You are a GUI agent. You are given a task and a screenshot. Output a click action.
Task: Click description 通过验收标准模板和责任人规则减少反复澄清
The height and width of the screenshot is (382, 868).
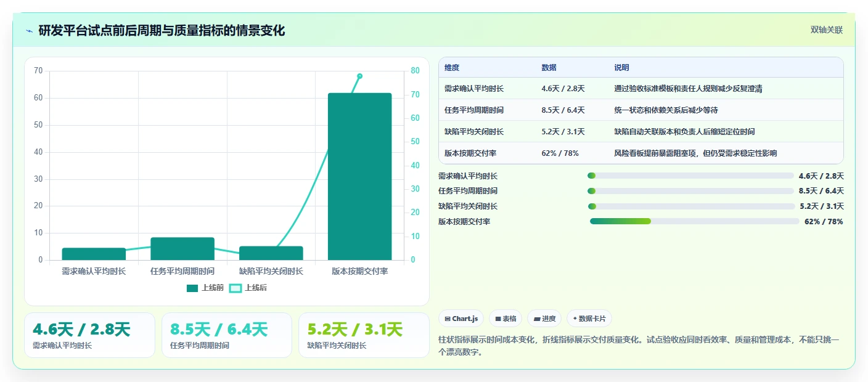688,89
